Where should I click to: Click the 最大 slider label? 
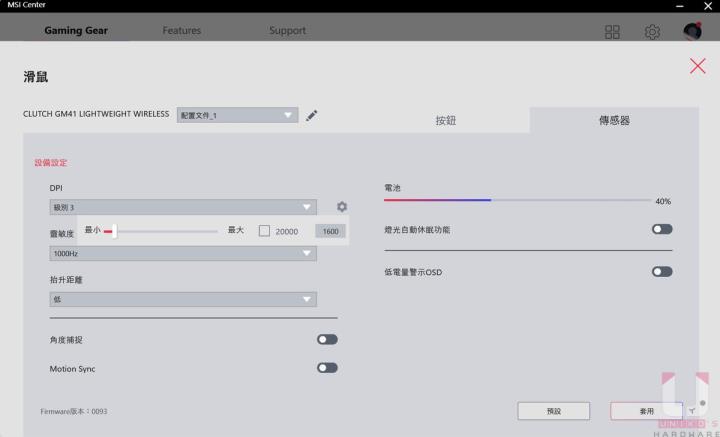pyautogui.click(x=236, y=230)
